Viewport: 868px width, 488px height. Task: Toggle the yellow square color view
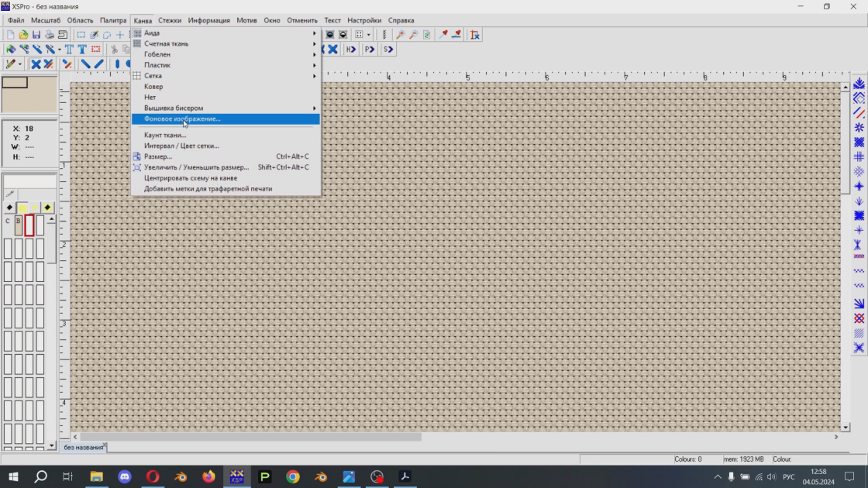22,208
